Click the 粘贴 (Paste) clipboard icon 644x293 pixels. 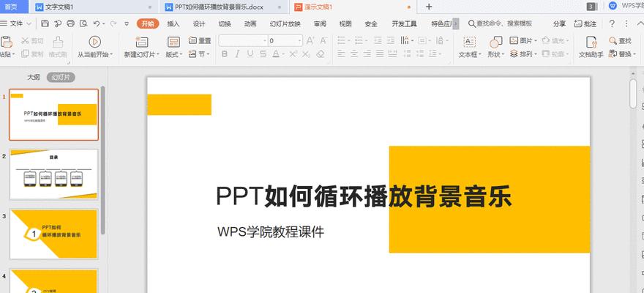6,42
